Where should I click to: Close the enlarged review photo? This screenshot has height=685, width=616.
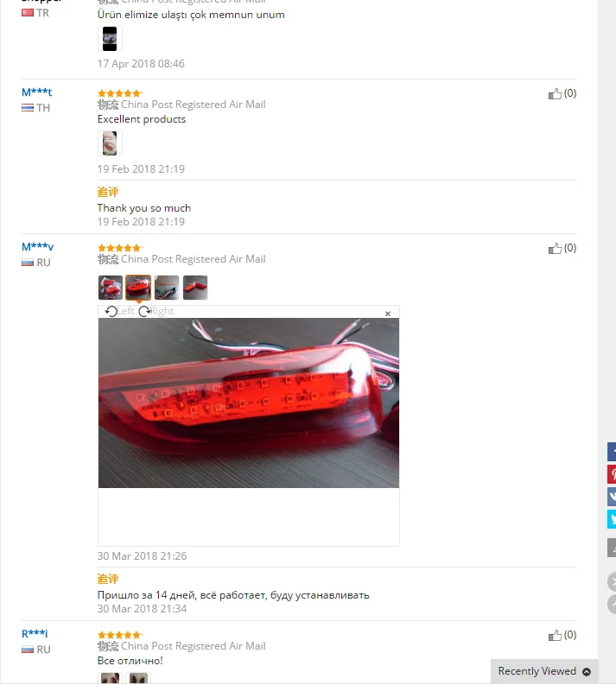[x=388, y=314]
